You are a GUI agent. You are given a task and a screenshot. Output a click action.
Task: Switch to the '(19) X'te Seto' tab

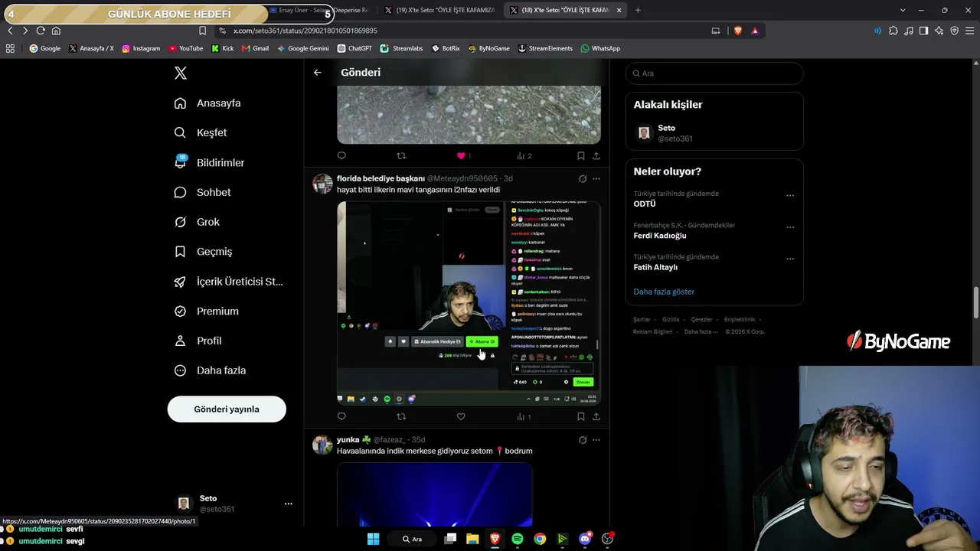coord(439,10)
